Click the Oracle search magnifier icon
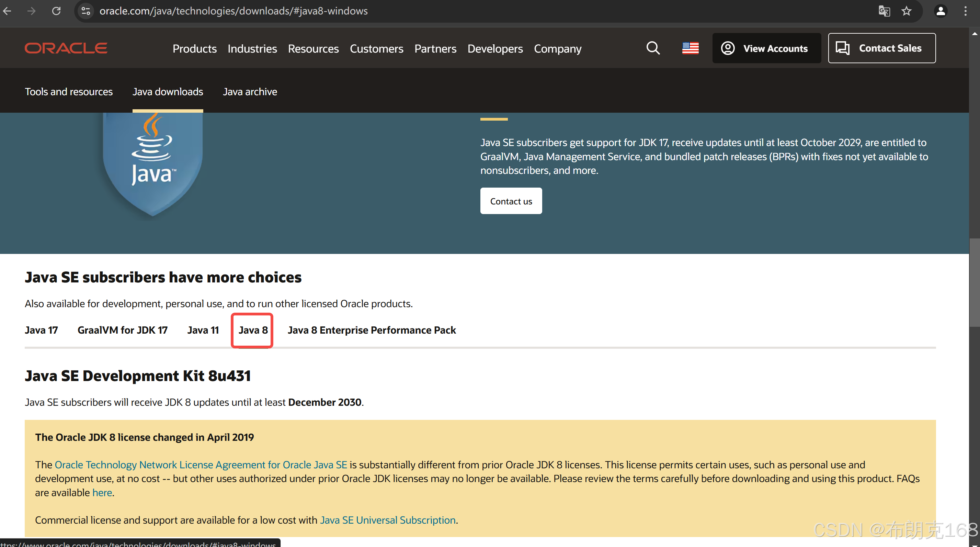Viewport: 980px width, 547px height. pyautogui.click(x=653, y=48)
